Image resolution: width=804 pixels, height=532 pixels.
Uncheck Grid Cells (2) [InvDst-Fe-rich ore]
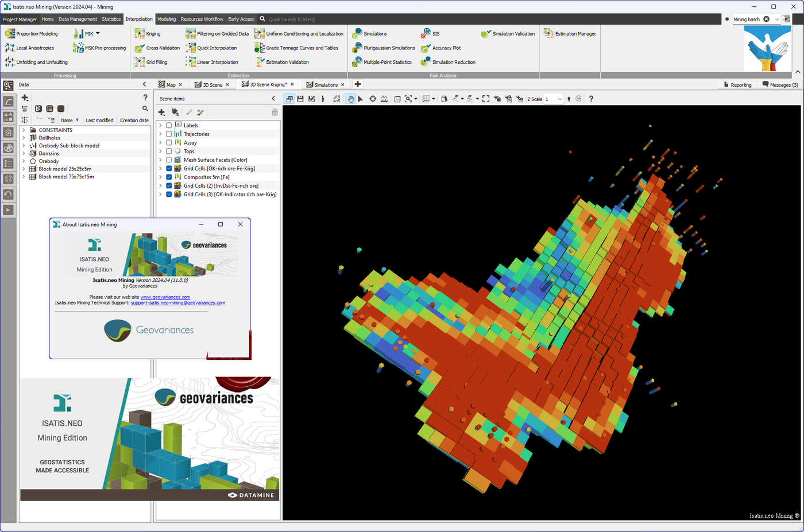point(169,185)
